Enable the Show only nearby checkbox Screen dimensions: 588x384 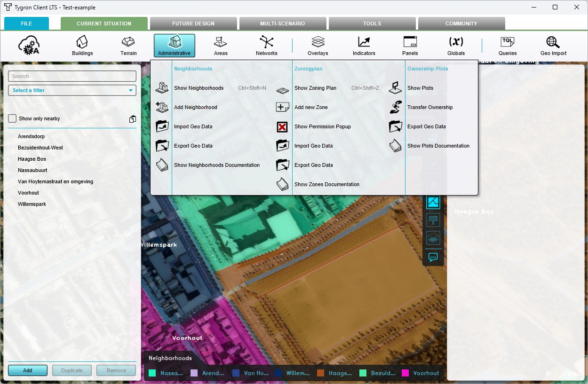pyautogui.click(x=12, y=118)
